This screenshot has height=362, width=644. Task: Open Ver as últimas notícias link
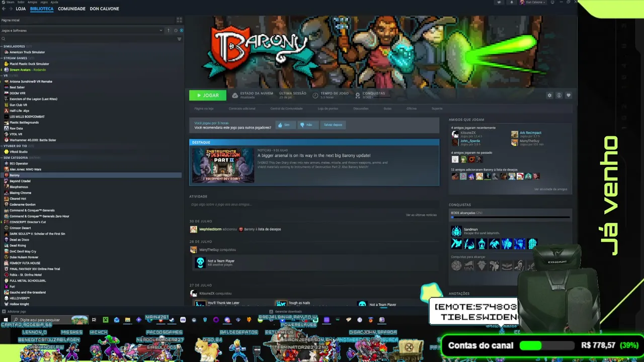point(421,215)
